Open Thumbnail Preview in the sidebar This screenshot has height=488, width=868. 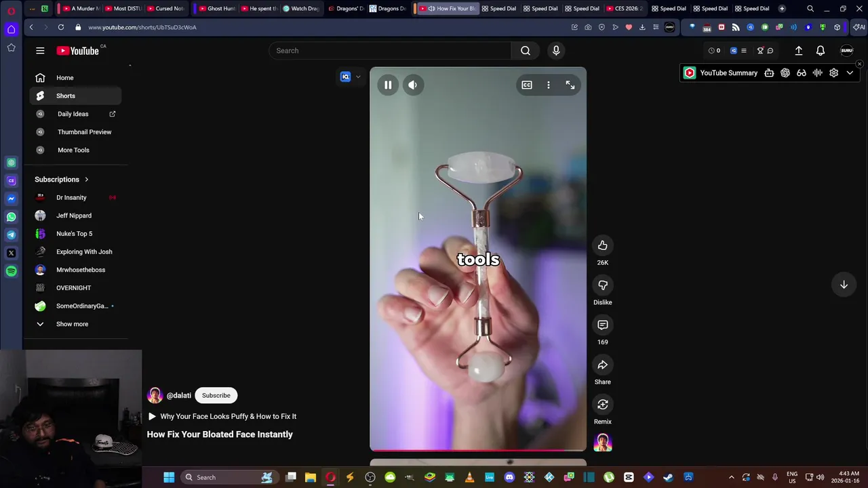[75, 132]
